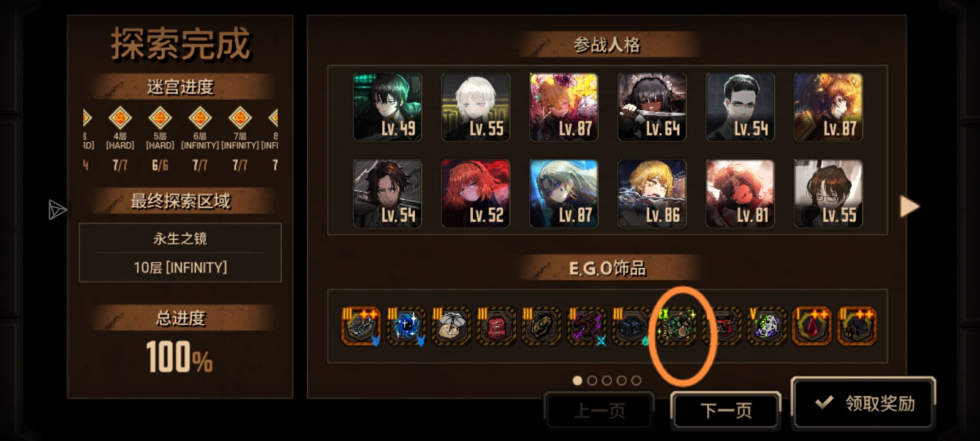Click the 上一页 previous page button
The height and width of the screenshot is (441, 980).
coord(599,410)
